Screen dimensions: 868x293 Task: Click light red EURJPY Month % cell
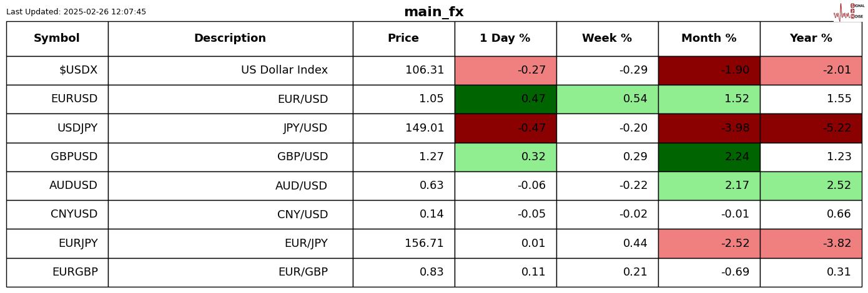click(x=709, y=244)
